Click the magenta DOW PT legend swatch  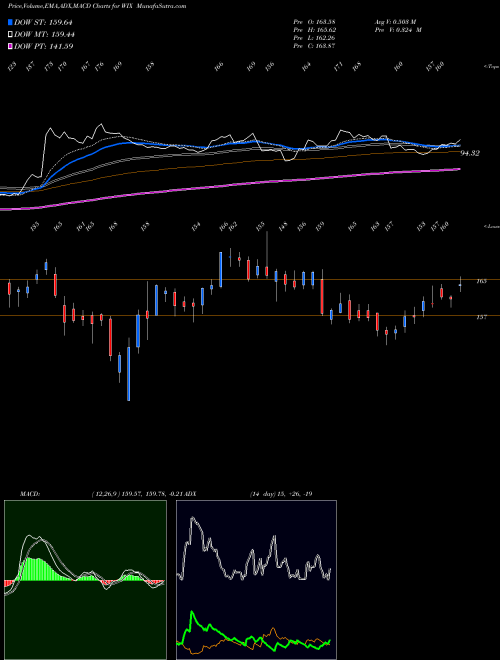point(10,46)
